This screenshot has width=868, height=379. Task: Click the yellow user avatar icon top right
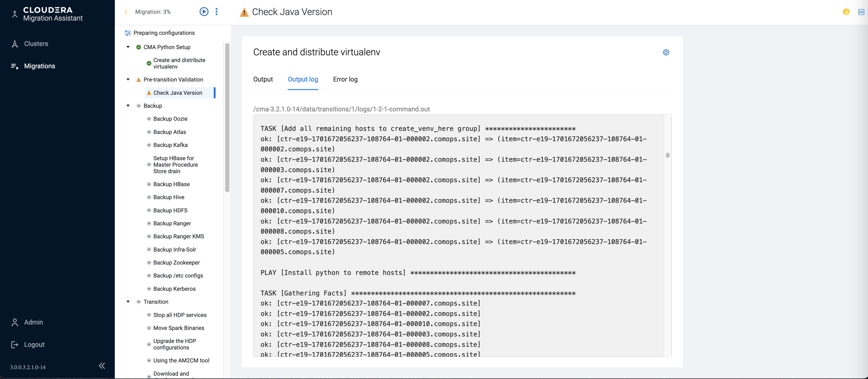tap(846, 12)
